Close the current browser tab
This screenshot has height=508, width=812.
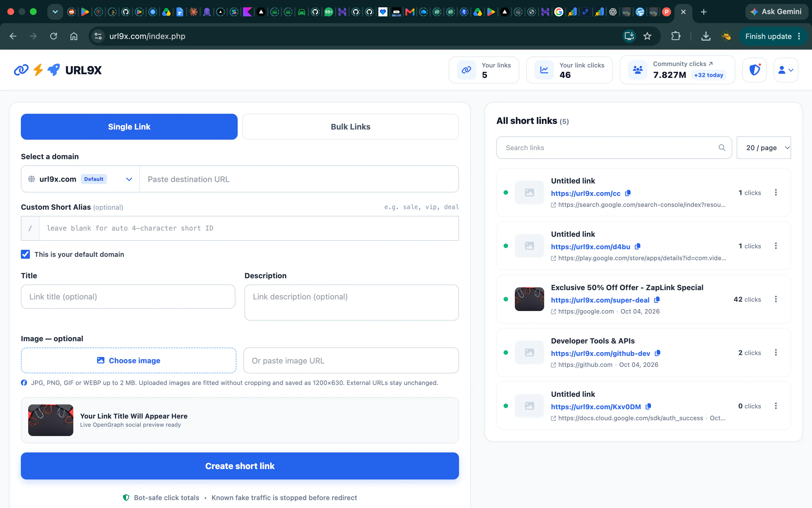click(x=683, y=12)
